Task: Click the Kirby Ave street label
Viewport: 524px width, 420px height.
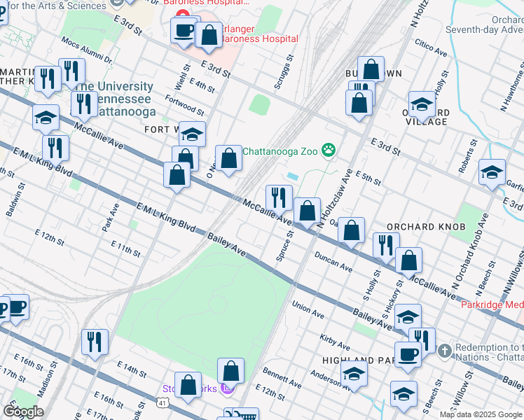Action: coord(335,342)
